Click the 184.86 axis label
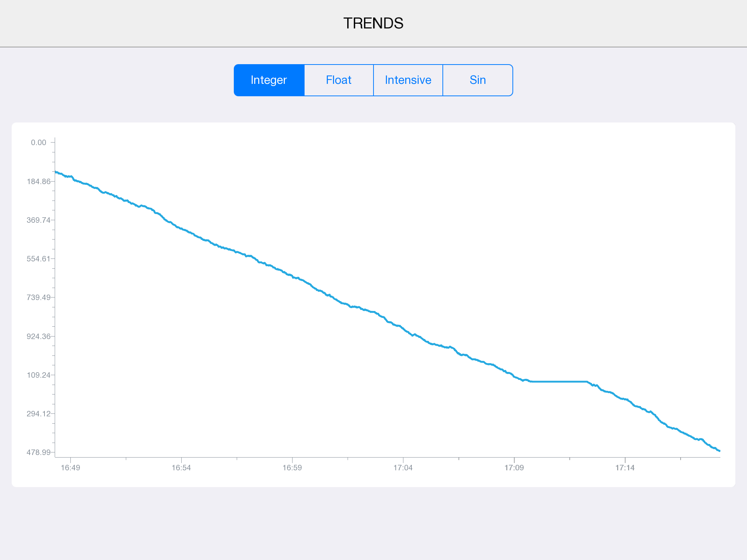The image size is (747, 560). 38,181
